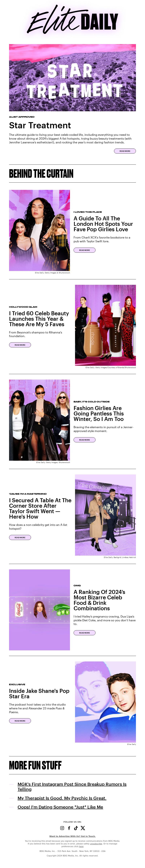Click Read More for London Hot Spots guide
This screenshot has height=868, width=145.
tap(84, 250)
